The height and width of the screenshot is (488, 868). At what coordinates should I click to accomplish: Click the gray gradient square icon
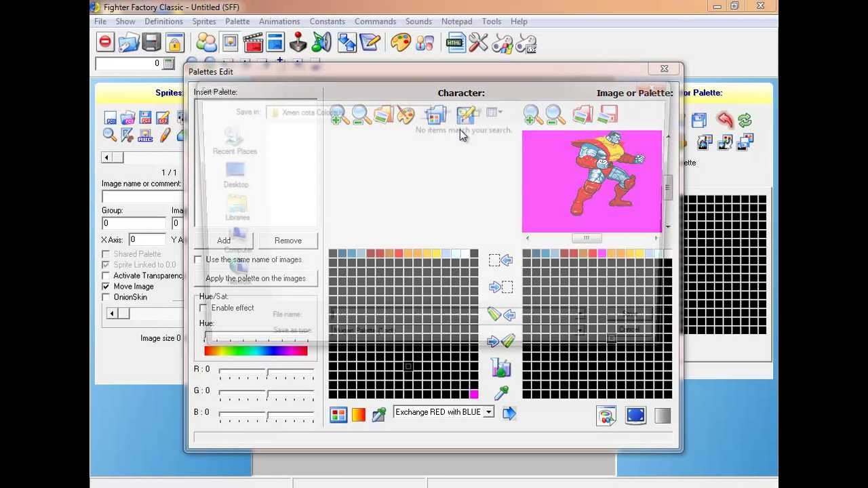[x=663, y=415]
